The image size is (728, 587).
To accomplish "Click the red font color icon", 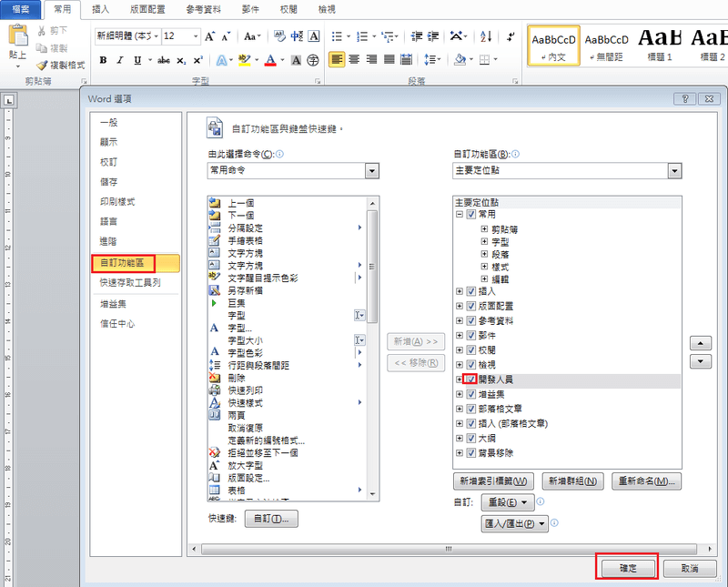I will pyautogui.click(x=270, y=60).
